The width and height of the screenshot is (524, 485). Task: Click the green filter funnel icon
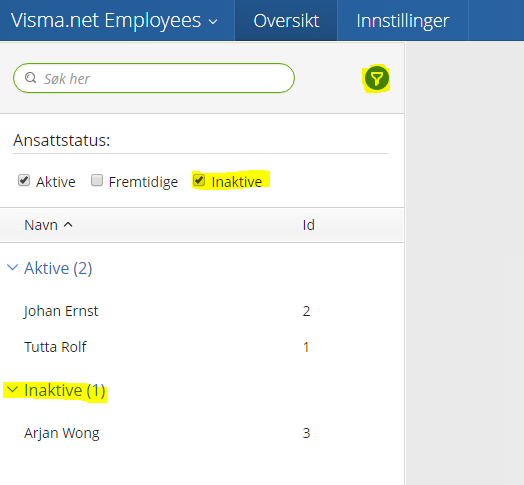377,79
